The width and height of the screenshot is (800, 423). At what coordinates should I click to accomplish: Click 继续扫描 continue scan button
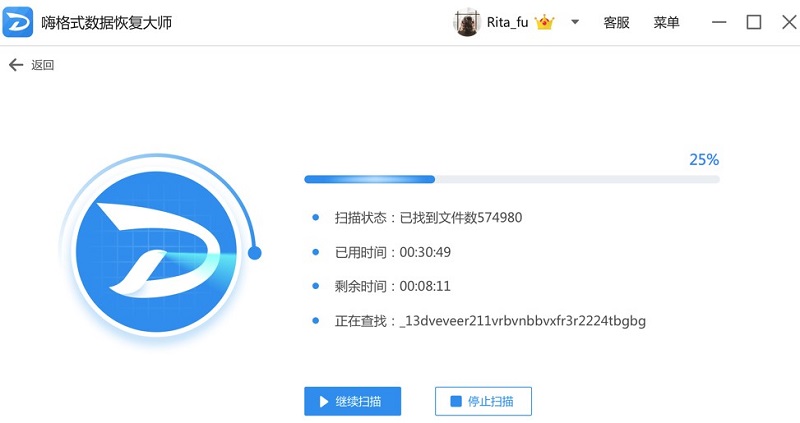tap(353, 401)
